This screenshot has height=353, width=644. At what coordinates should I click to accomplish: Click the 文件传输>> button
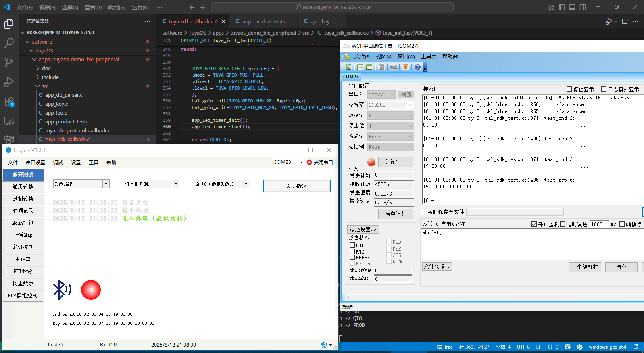coord(437,266)
